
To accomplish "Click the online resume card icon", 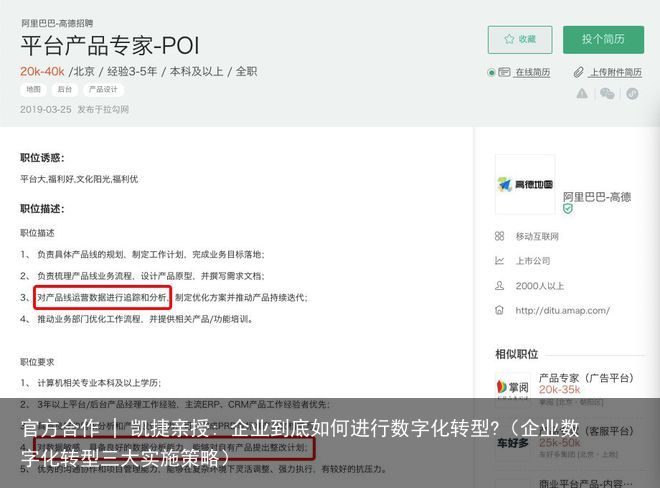I will 504,72.
